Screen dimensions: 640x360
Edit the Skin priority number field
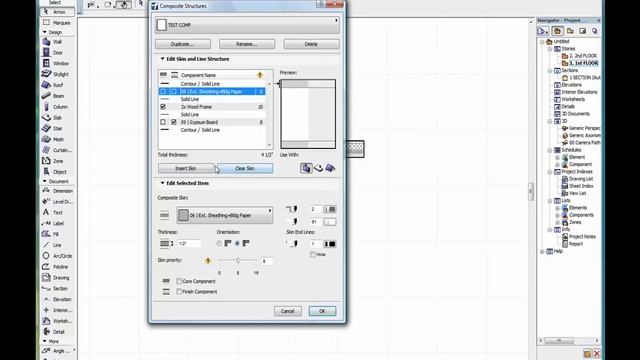tap(267, 261)
